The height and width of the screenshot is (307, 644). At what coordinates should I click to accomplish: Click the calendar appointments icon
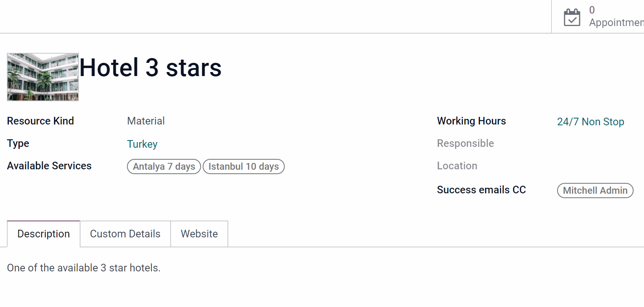click(x=572, y=17)
